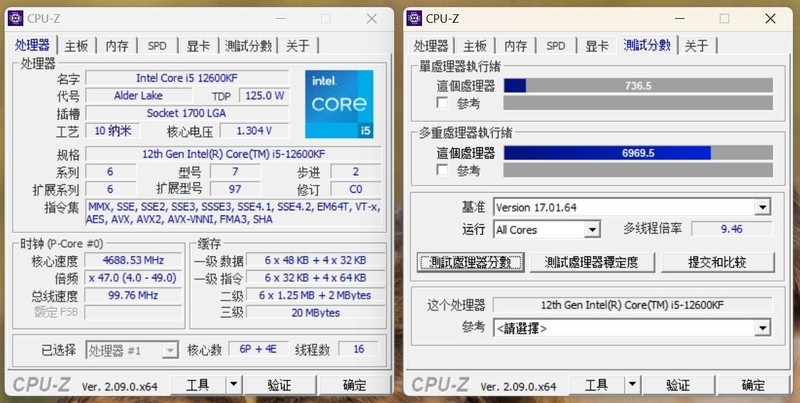Close the right CPU-Z window
800x403 pixels.
click(x=770, y=19)
